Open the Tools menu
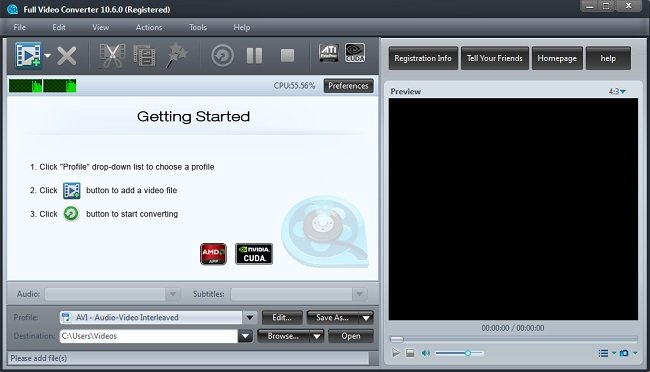 click(198, 27)
